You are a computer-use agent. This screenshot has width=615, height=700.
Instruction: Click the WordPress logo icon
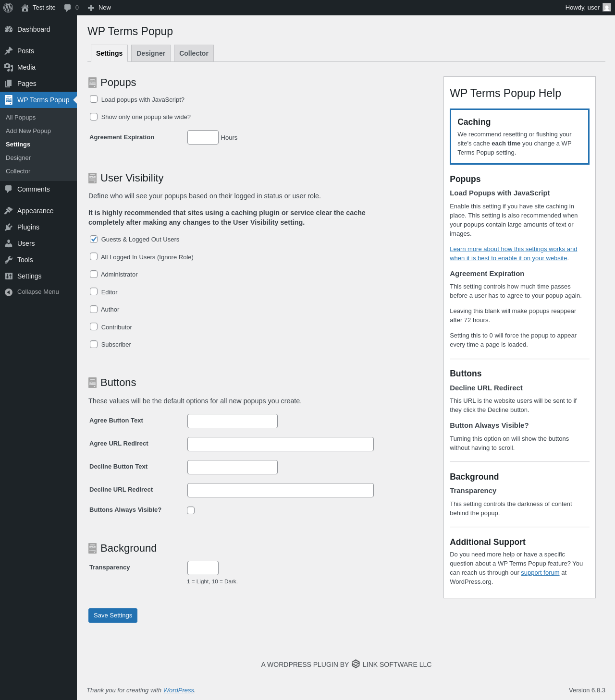pyautogui.click(x=8, y=8)
